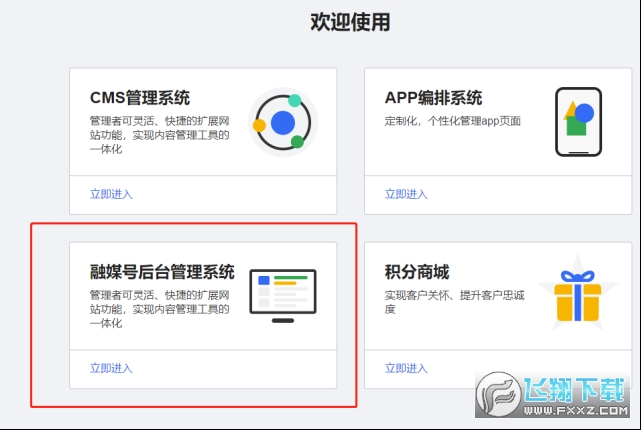641x430 pixels.
Task: Open 立即进入 link under APP编排系统
Action: [406, 194]
